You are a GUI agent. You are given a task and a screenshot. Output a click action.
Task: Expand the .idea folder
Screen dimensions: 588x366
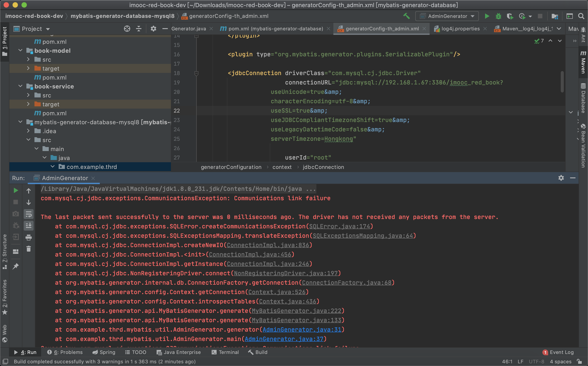(28, 131)
